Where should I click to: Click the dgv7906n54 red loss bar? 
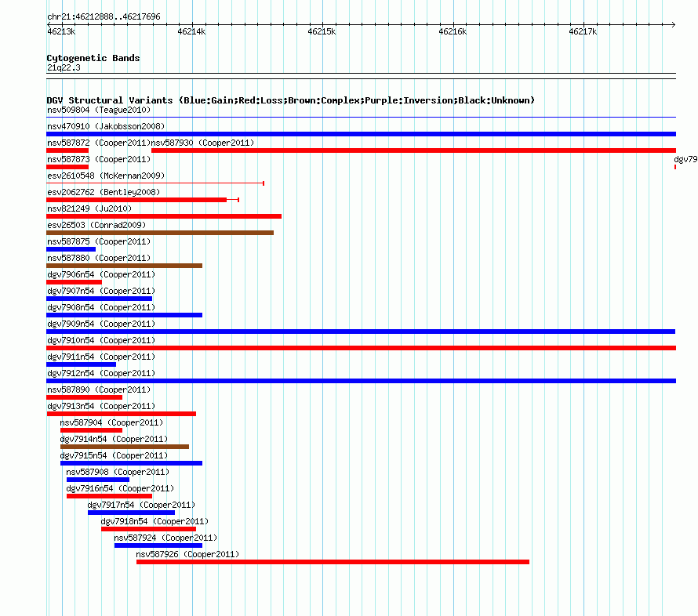(74, 282)
